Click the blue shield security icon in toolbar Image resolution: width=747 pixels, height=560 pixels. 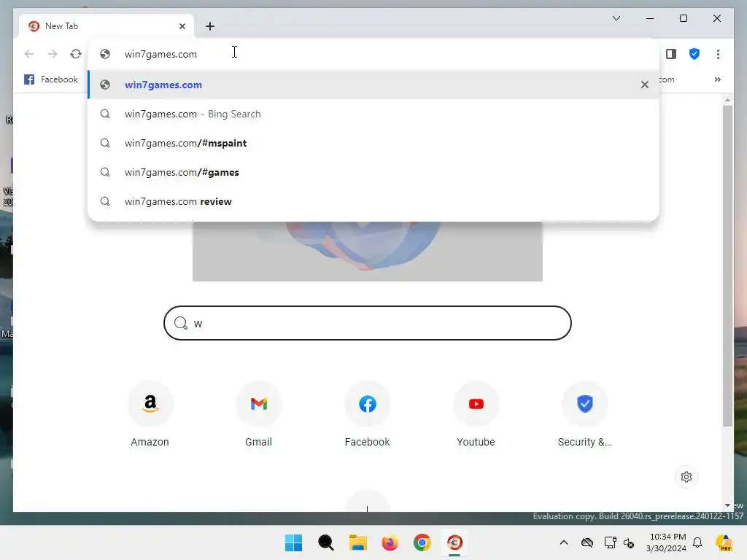tap(694, 54)
